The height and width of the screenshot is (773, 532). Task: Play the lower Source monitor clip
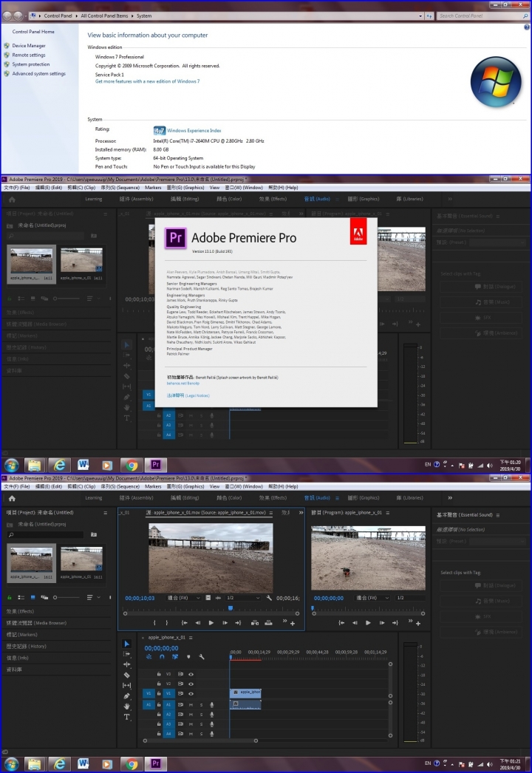[211, 623]
